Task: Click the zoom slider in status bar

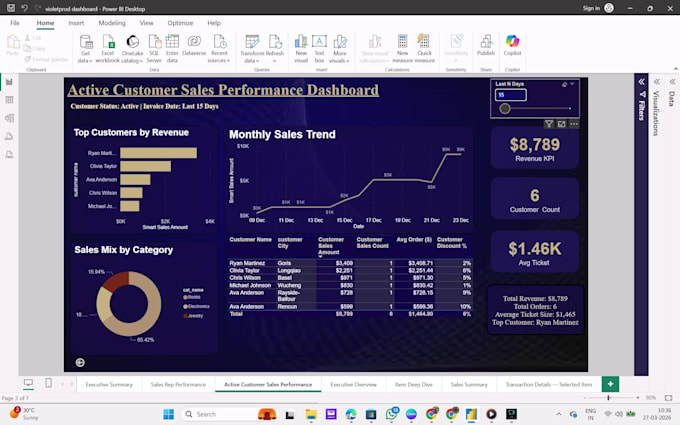Action: [610, 398]
